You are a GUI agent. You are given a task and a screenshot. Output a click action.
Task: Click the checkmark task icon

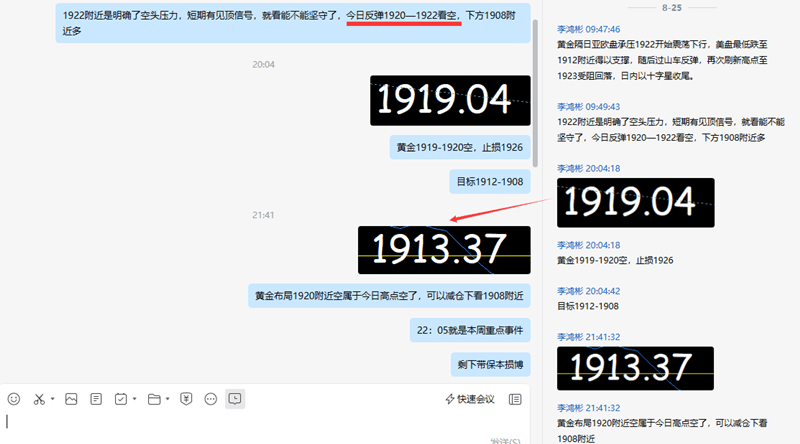click(121, 398)
